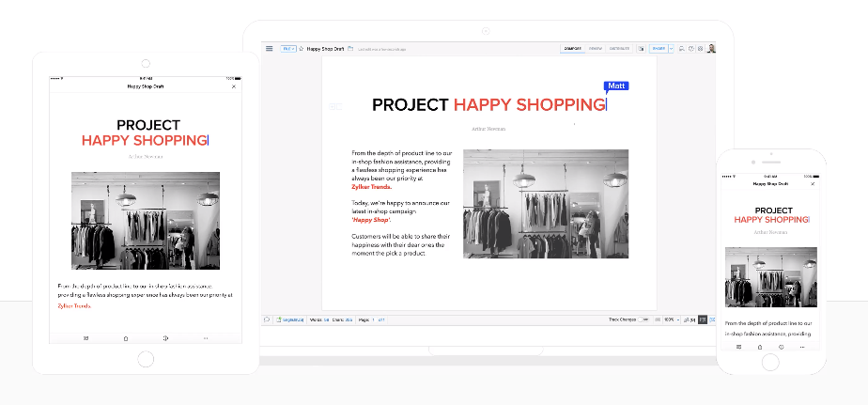Image resolution: width=868 pixels, height=405 pixels.
Task: Tap the second bottom toolbar icon on the phone
Action: coord(759,347)
